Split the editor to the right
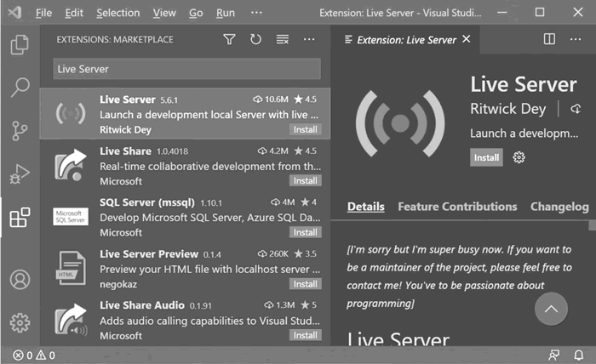Screen dimensions: 596x364 (549, 39)
